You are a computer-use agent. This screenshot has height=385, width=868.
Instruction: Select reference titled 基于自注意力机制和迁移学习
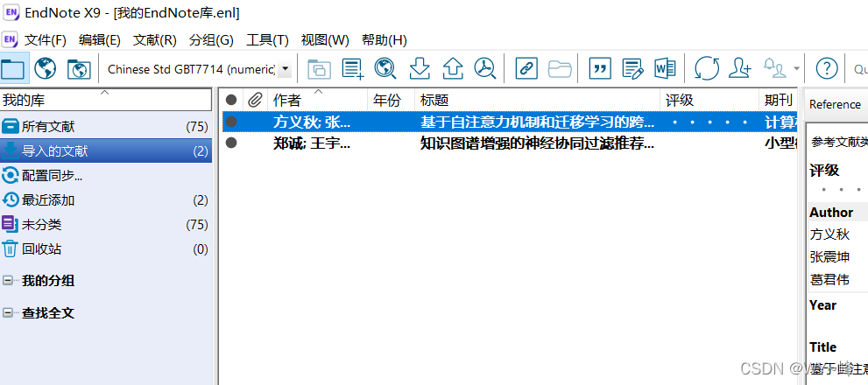537,122
